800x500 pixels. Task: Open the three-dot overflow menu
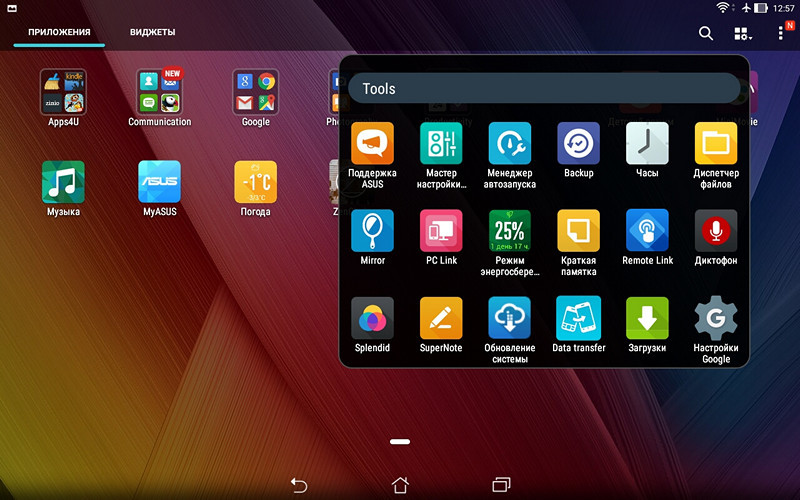coord(781,34)
